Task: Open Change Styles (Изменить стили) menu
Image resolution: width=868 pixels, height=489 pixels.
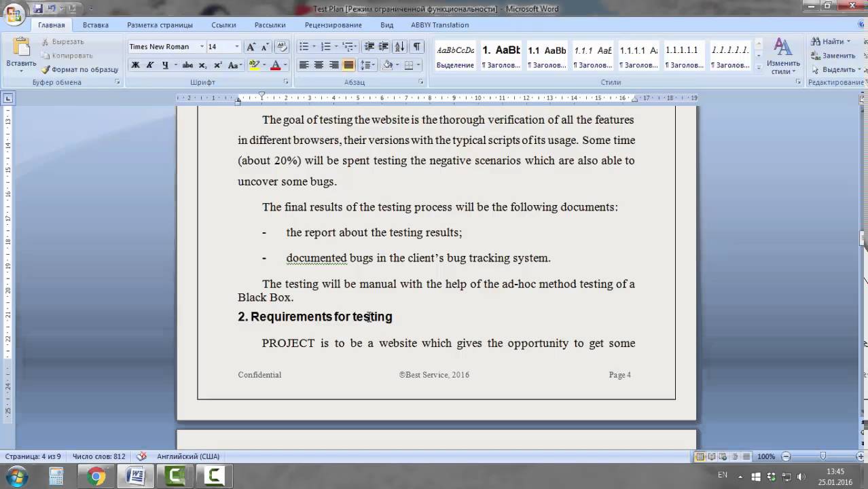Action: pyautogui.click(x=783, y=56)
